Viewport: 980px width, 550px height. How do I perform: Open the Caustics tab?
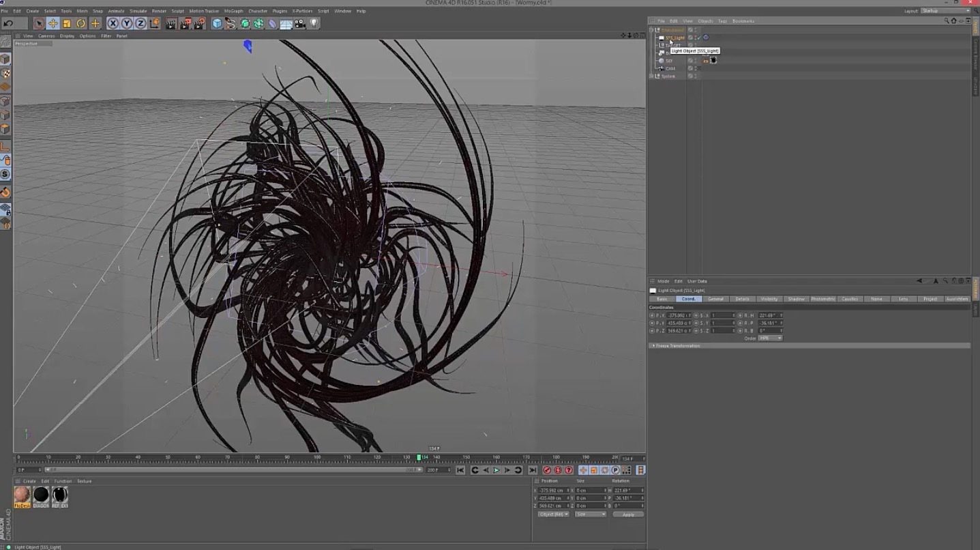tap(850, 299)
